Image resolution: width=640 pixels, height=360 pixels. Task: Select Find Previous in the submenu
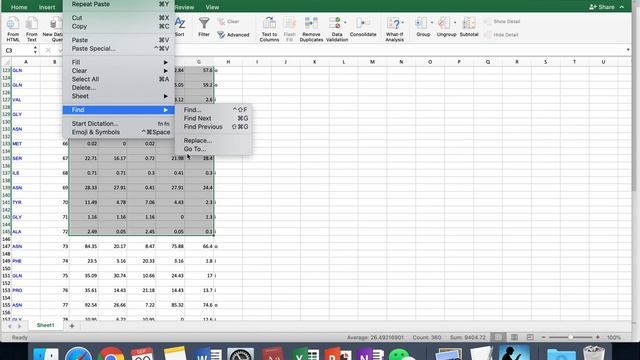click(213, 127)
